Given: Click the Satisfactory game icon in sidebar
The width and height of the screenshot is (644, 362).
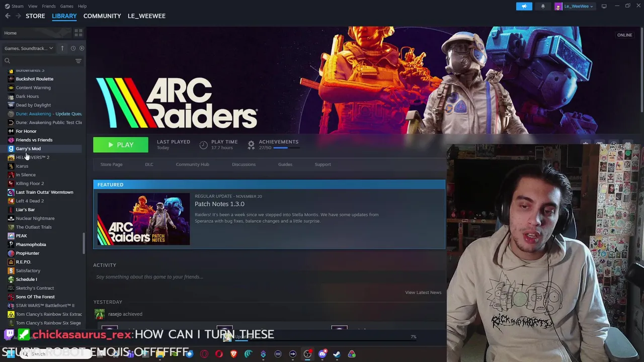Looking at the screenshot, I should point(11,270).
